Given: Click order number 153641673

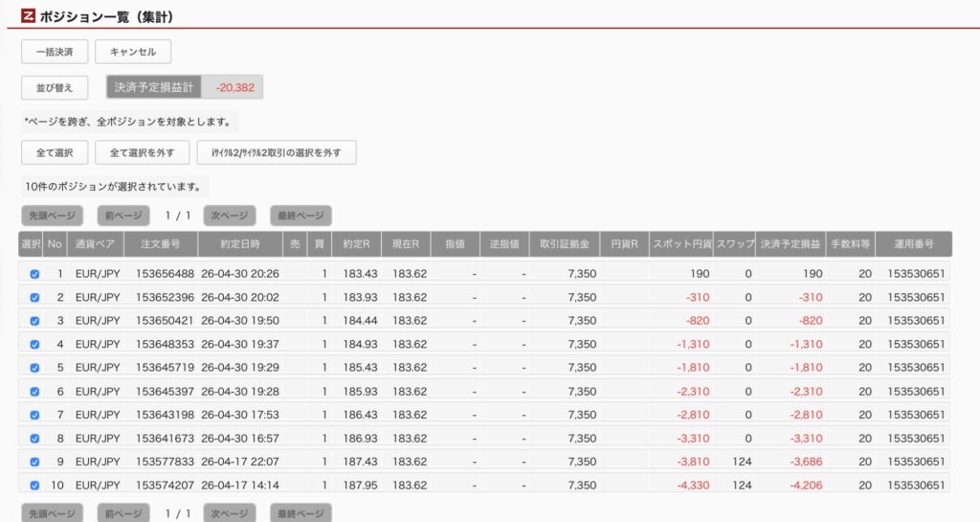Looking at the screenshot, I should point(165,439).
